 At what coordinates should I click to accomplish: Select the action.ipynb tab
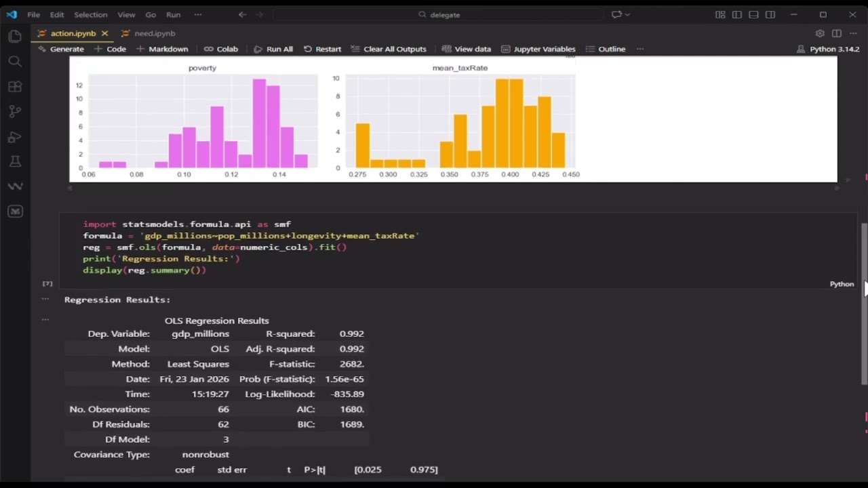pos(73,33)
